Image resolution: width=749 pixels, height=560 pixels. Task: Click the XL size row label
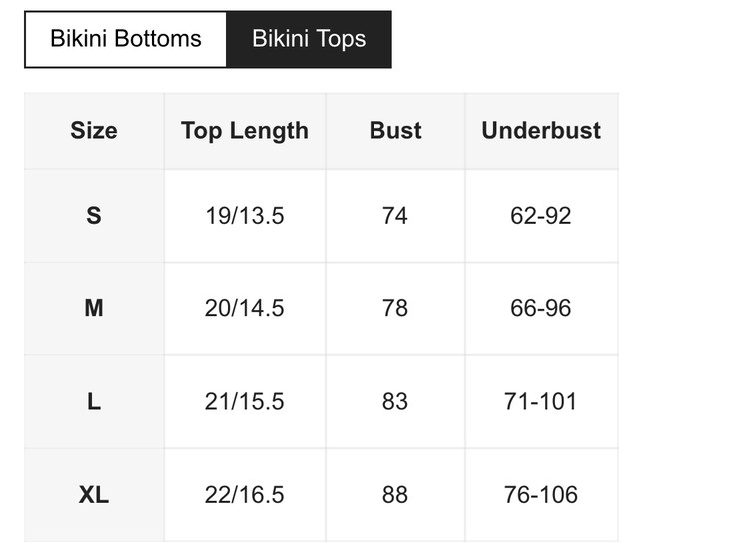94,495
